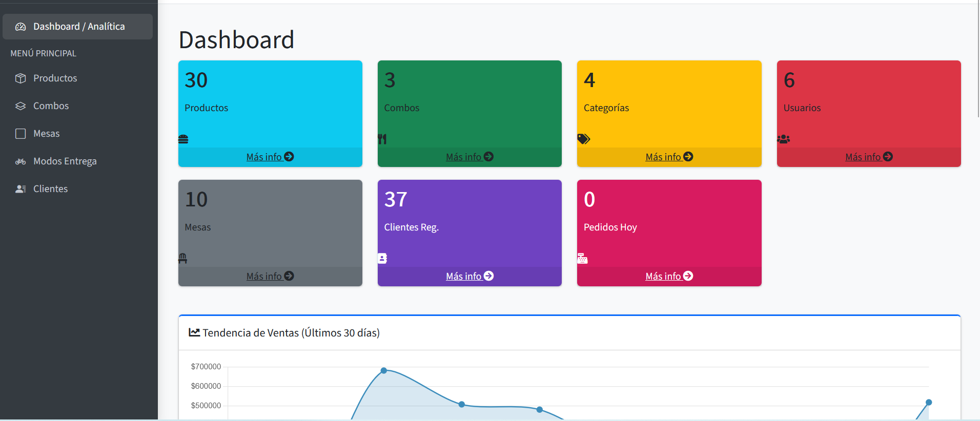Click the last data point of sales chart

[929, 403]
